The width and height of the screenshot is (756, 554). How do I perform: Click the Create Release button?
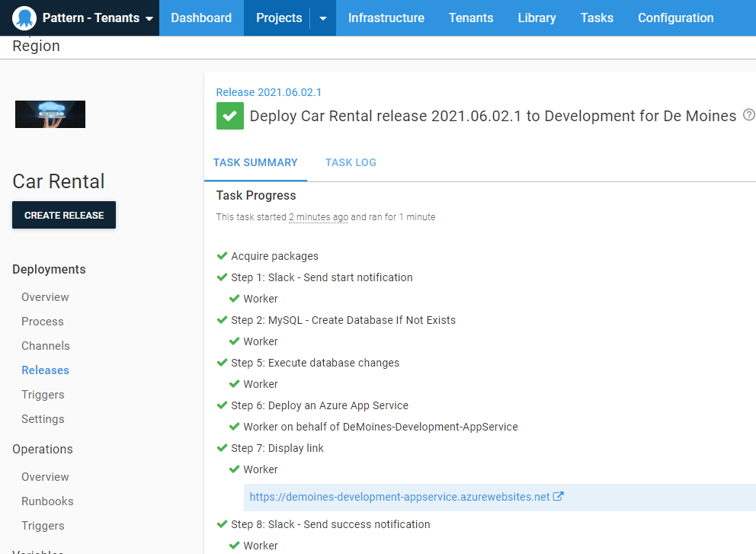click(x=64, y=215)
